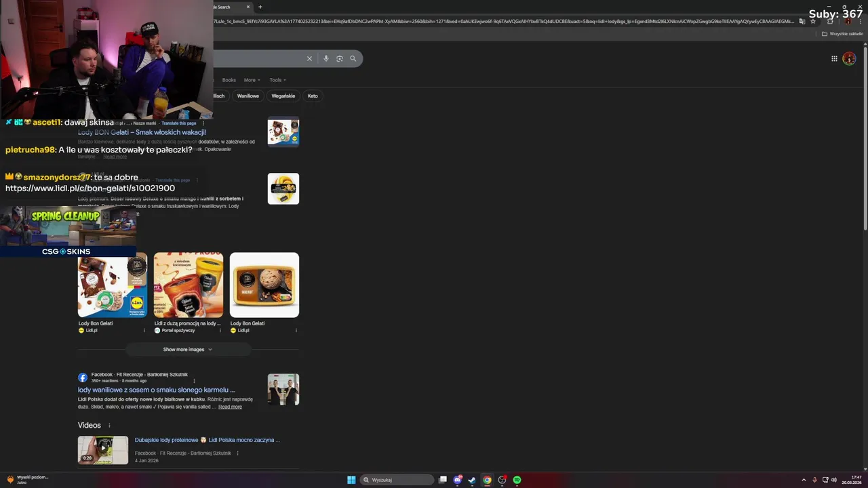Viewport: 868px width, 488px height.
Task: Select the Keto filter chip
Action: click(x=313, y=96)
